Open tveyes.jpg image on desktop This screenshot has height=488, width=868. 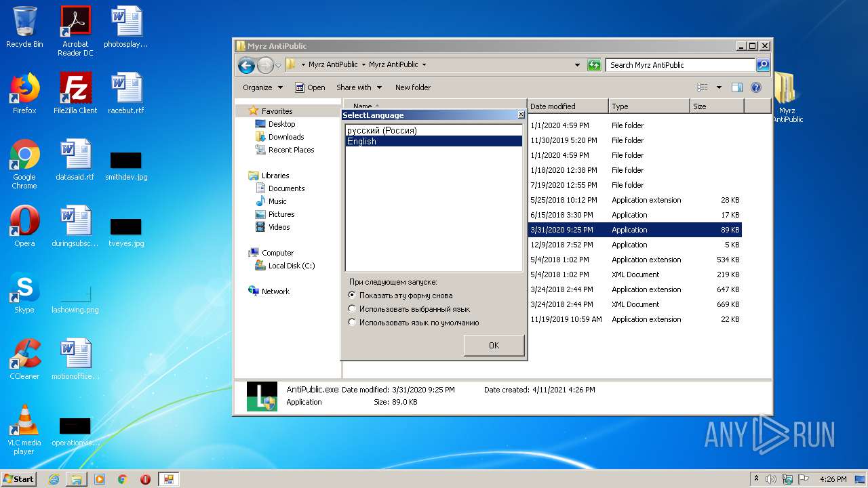125,232
